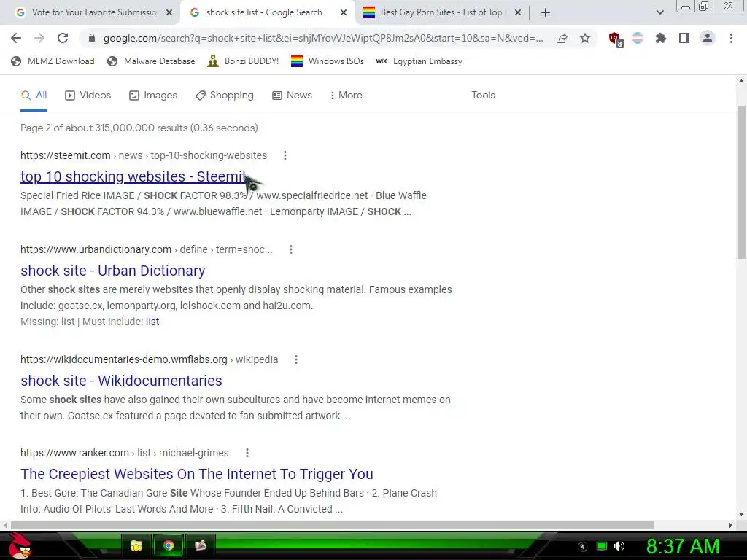Open the Extensions puzzle piece menu

[661, 38]
